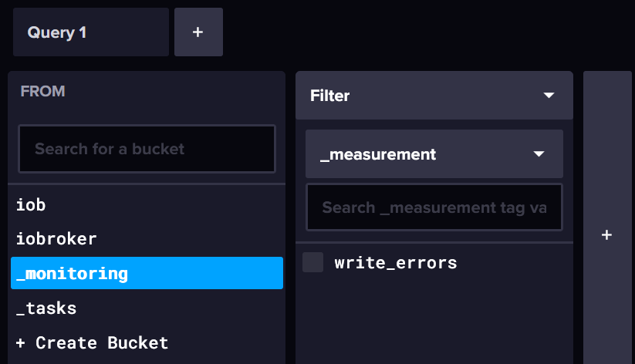Click the _measurement selector label
The width and height of the screenshot is (635, 364).
(378, 154)
